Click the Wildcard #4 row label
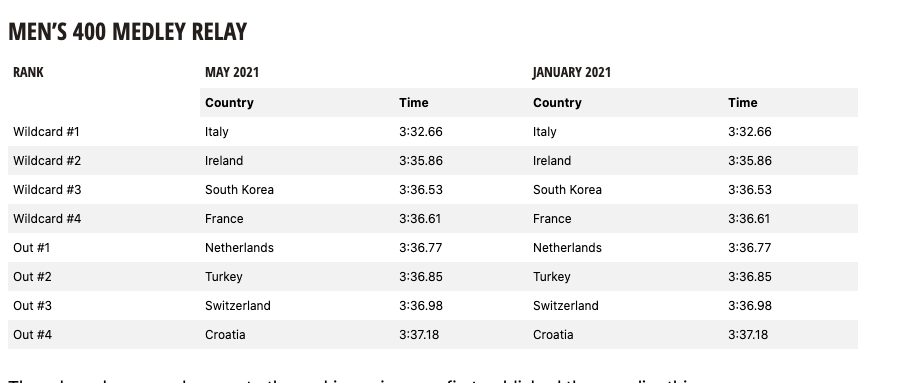Viewport: 921px width, 383px height. click(47, 219)
